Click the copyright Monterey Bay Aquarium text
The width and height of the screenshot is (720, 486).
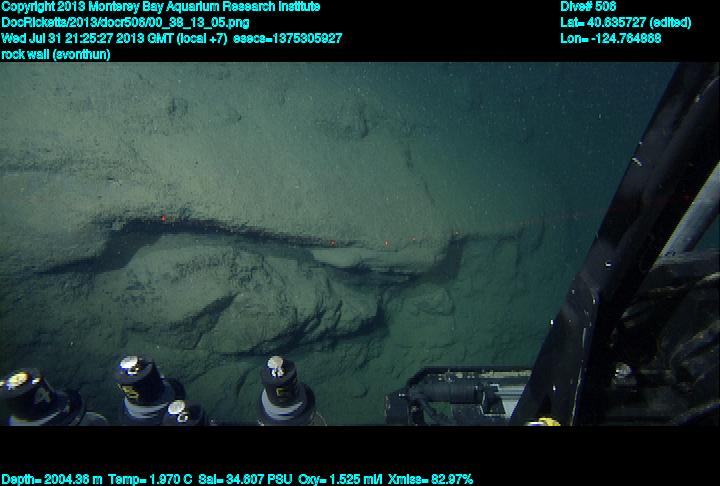point(161,6)
